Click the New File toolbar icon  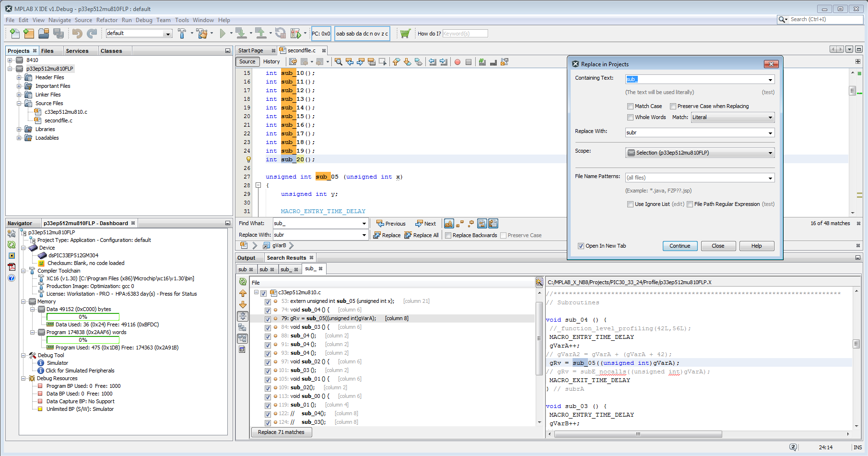(15, 33)
